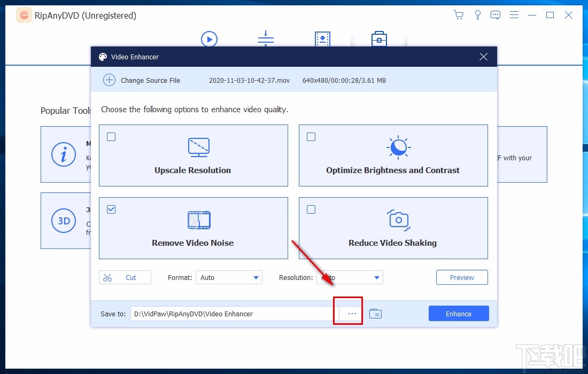Click the Media info 'i' icon in main window
The height and width of the screenshot is (374, 588).
64,154
